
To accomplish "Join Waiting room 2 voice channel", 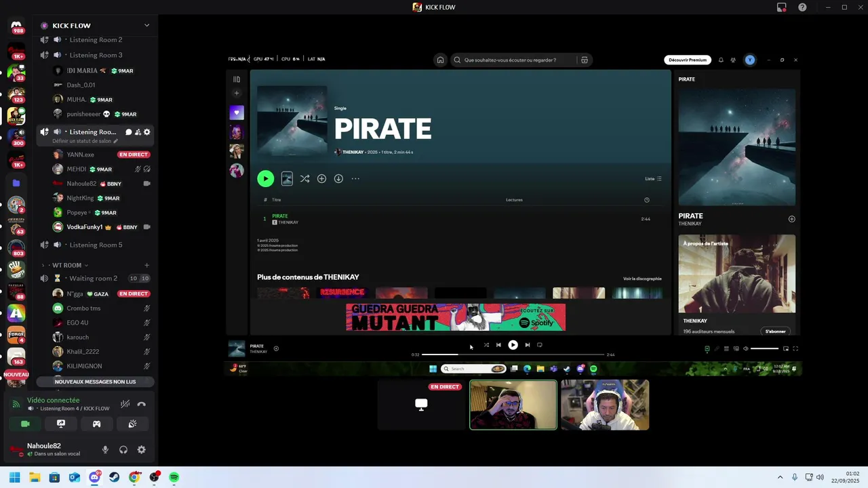I will [95, 279].
